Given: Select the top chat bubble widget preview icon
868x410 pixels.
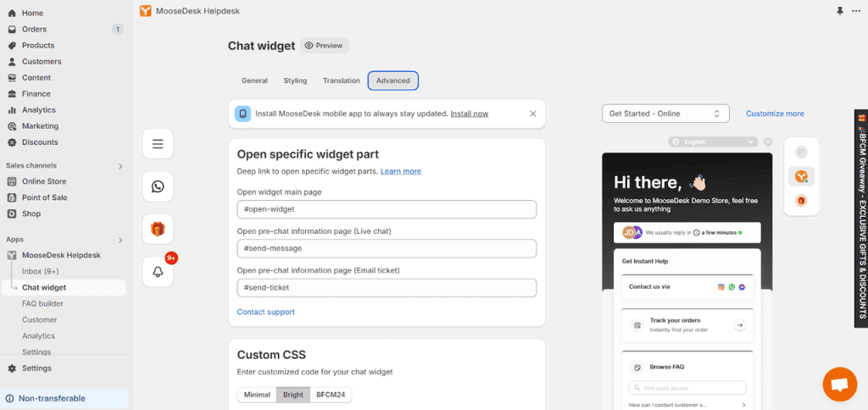Looking at the screenshot, I should 801,152.
